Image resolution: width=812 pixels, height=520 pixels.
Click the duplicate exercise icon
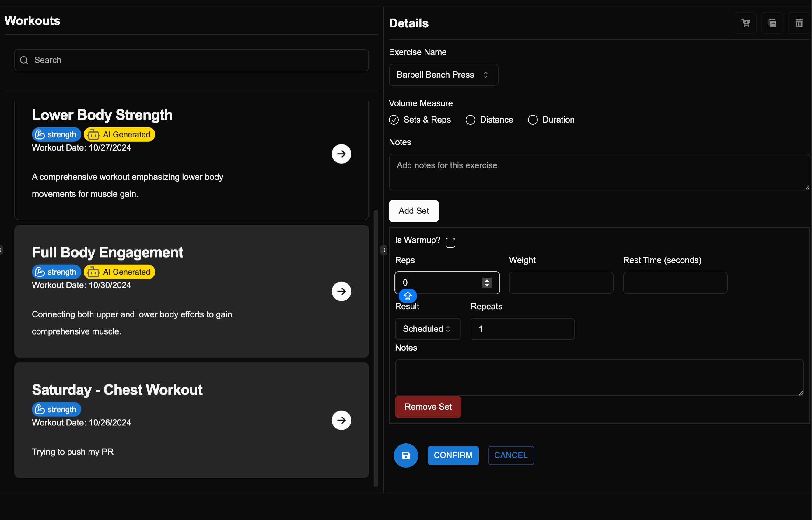click(772, 23)
